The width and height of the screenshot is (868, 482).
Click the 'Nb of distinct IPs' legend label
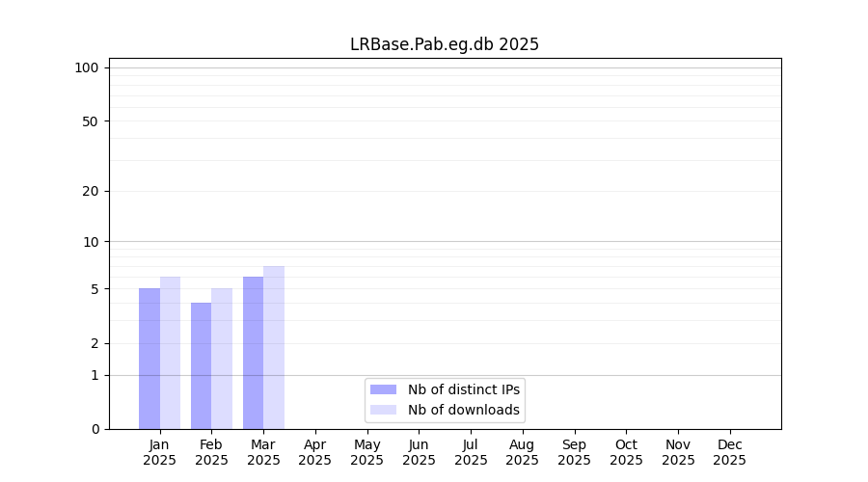pos(463,389)
